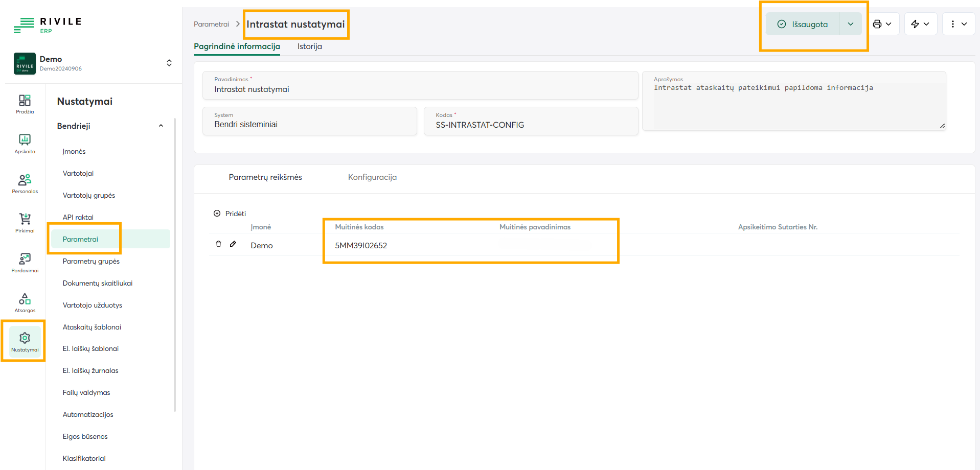Open the Pirkimai cart icon
This screenshot has height=470, width=980.
coord(25,223)
